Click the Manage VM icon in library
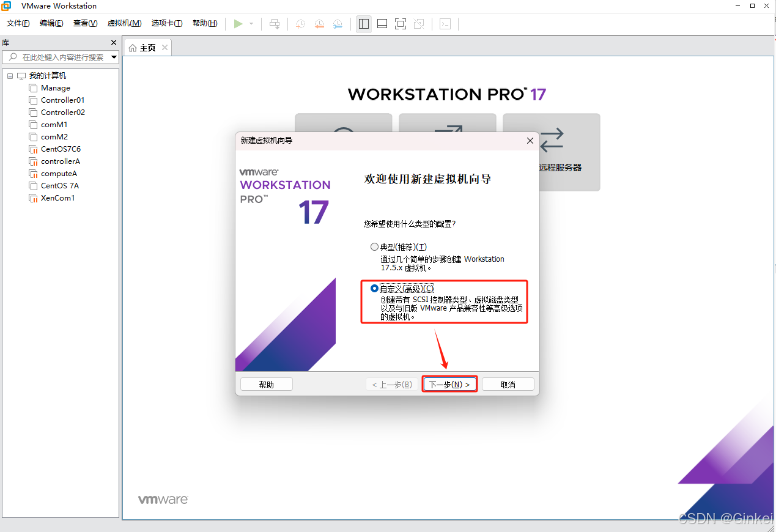This screenshot has height=532, width=776. 33,88
